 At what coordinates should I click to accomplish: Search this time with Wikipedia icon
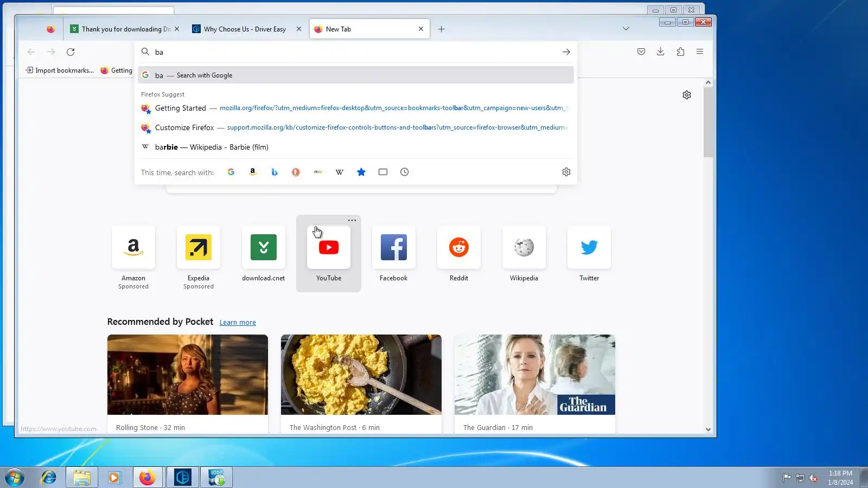point(340,172)
